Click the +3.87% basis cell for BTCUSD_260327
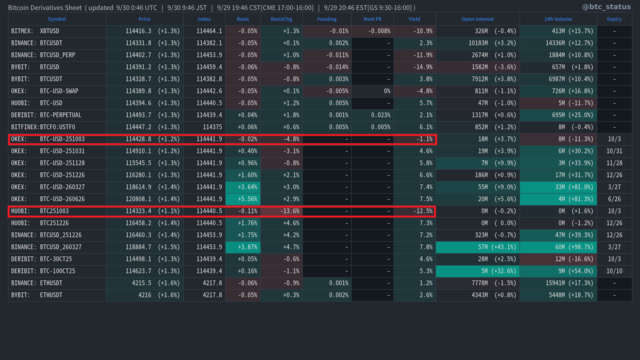Image resolution: width=640 pixels, height=360 pixels. coord(243,247)
